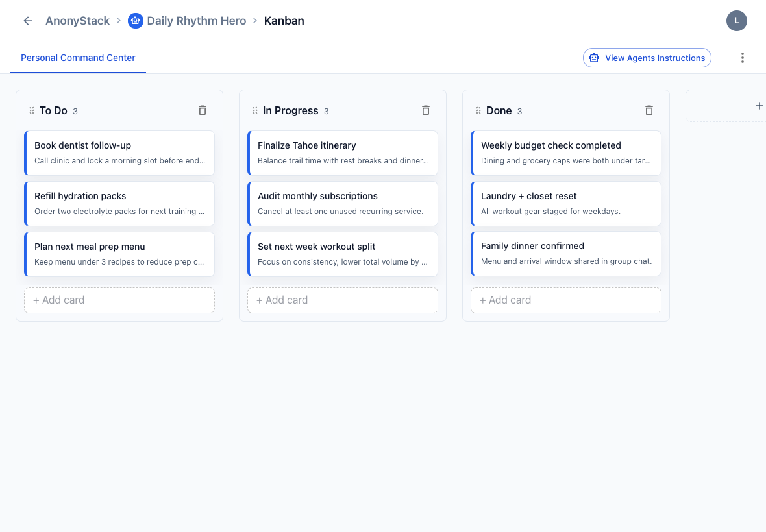This screenshot has width=766, height=532.
Task: Click the View Agents Instructions button
Action: pyautogui.click(x=647, y=58)
